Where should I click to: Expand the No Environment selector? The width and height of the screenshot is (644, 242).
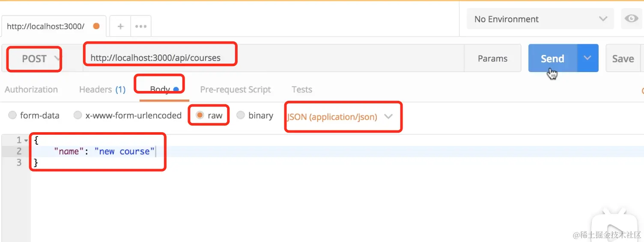540,19
